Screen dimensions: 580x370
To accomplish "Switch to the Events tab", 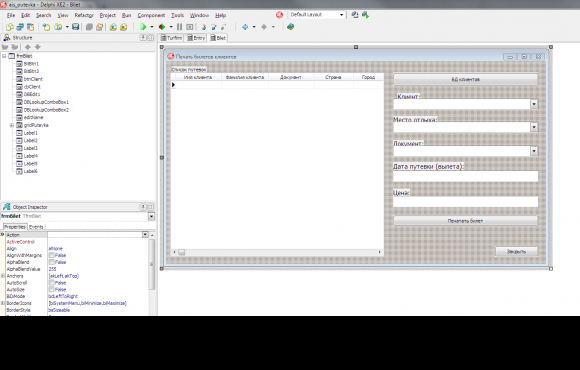I will point(36,227).
